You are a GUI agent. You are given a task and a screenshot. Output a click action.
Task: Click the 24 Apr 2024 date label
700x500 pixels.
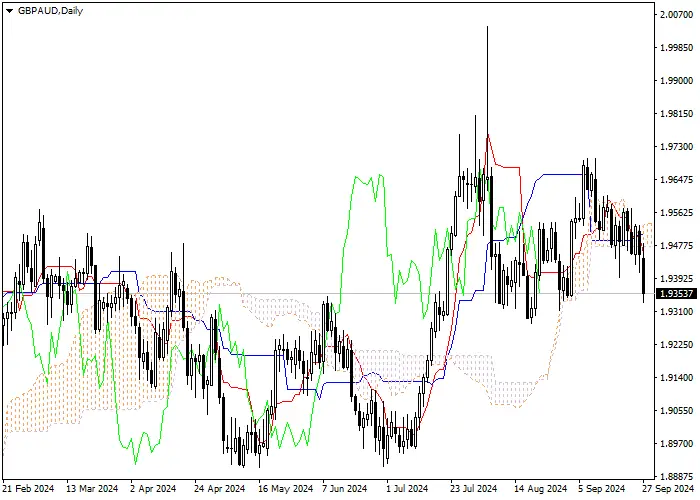(220, 489)
